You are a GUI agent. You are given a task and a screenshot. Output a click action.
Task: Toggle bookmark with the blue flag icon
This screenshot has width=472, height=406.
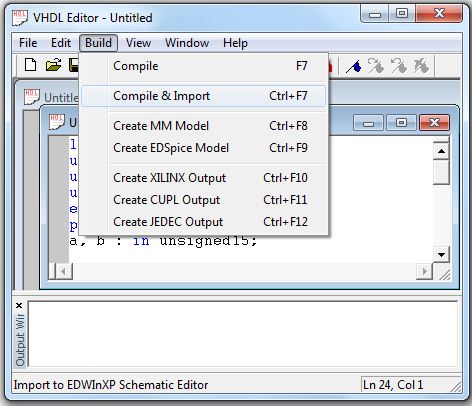pos(354,66)
